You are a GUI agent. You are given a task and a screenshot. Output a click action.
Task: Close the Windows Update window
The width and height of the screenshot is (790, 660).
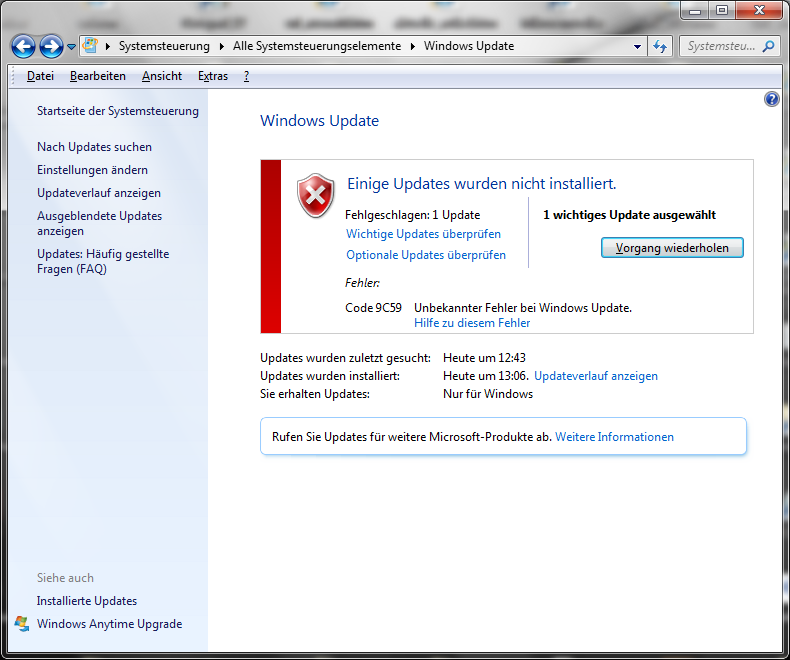click(x=759, y=10)
